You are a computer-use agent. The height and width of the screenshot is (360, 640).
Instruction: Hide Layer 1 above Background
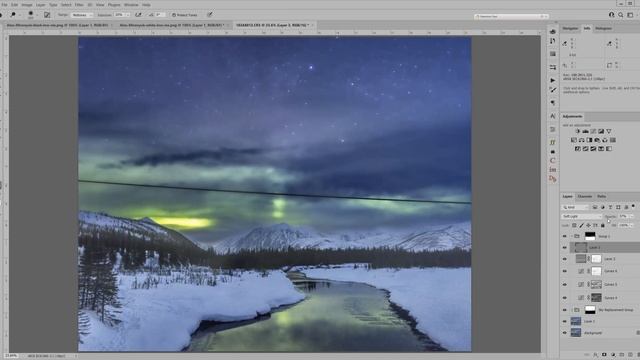click(564, 322)
